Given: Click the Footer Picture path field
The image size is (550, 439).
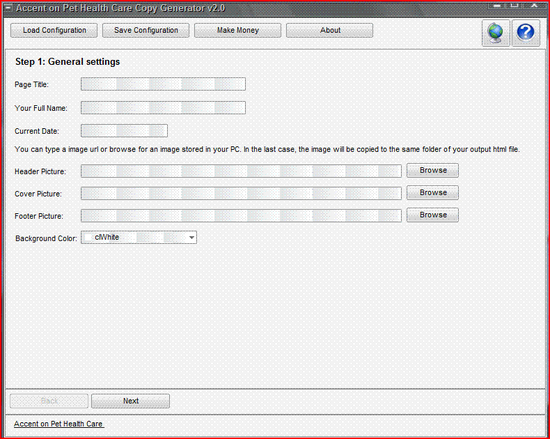Looking at the screenshot, I should (241, 216).
